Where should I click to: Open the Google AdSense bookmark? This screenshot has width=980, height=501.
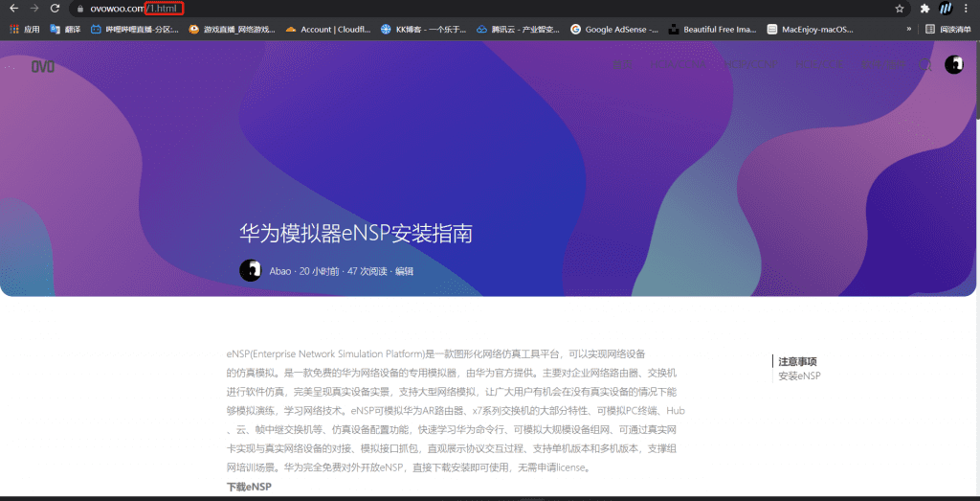click(614, 30)
